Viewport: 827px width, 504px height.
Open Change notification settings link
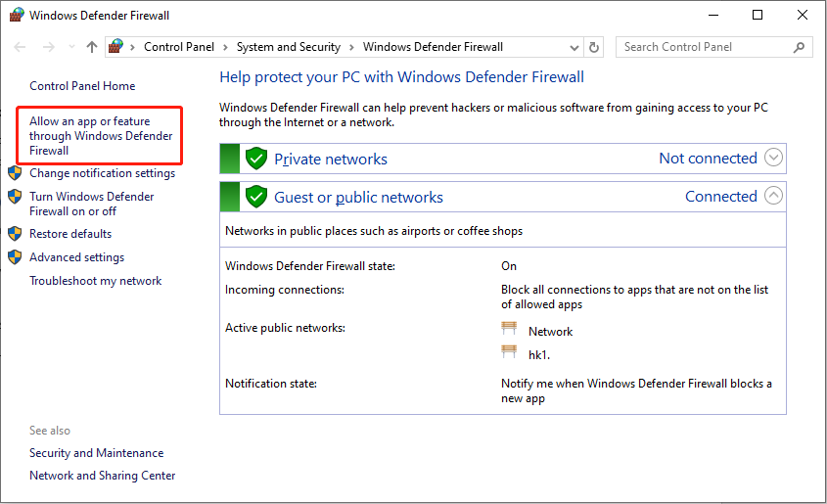(102, 173)
